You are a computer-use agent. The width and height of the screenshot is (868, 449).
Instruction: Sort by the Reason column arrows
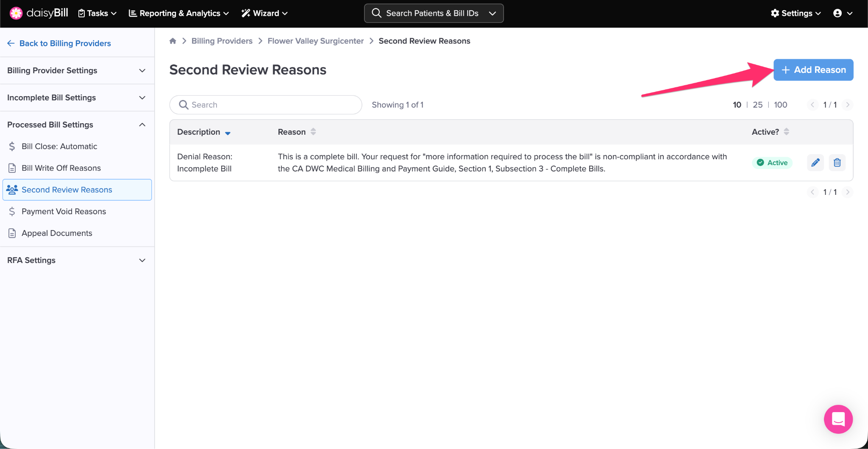(313, 132)
